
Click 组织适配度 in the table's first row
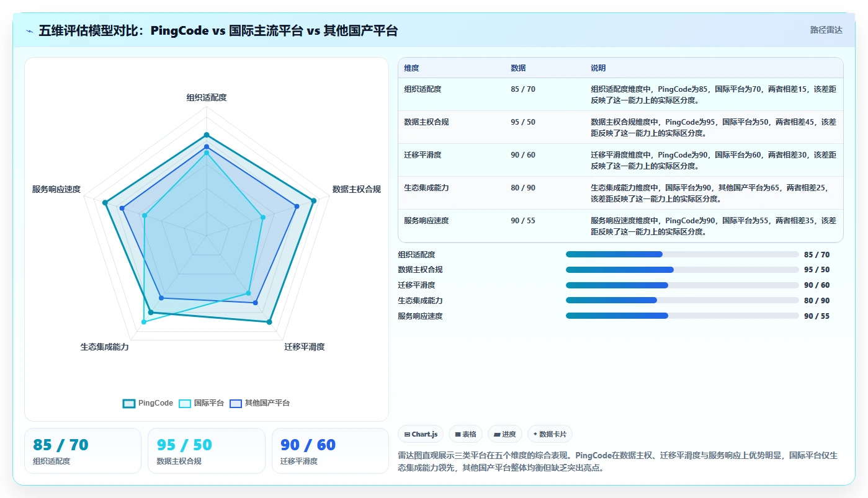click(423, 89)
